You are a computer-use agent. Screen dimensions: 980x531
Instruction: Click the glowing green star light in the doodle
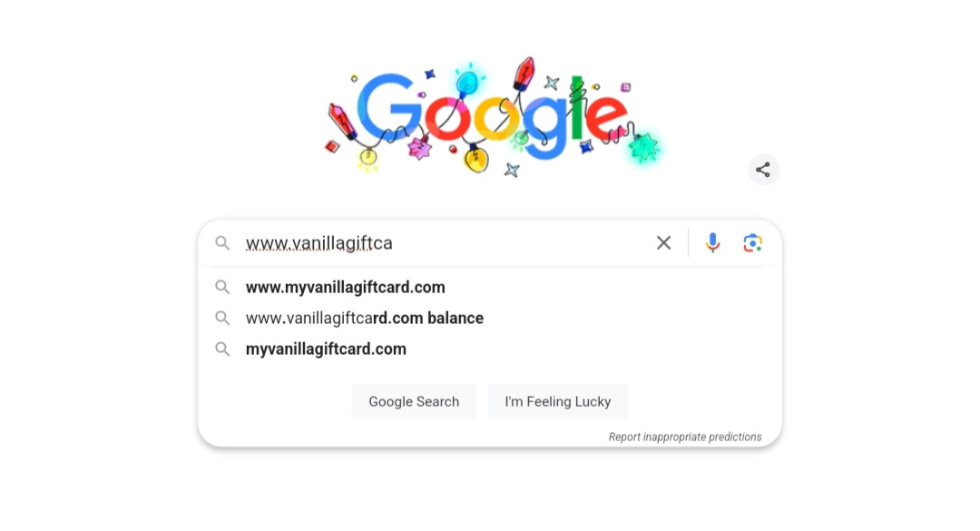[642, 148]
